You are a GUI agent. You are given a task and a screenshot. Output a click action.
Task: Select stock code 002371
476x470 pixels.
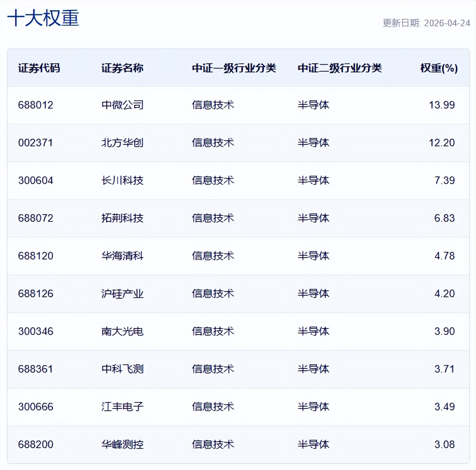(35, 143)
